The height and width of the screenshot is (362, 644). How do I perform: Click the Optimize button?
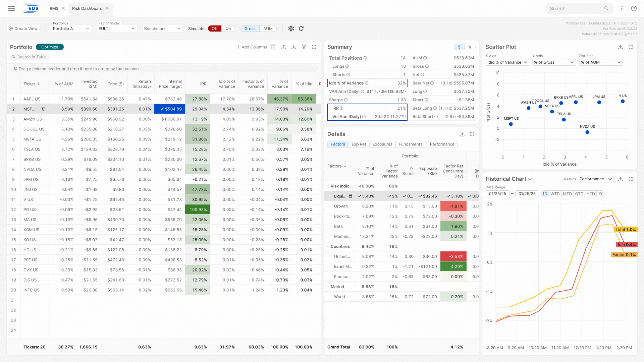50,47
